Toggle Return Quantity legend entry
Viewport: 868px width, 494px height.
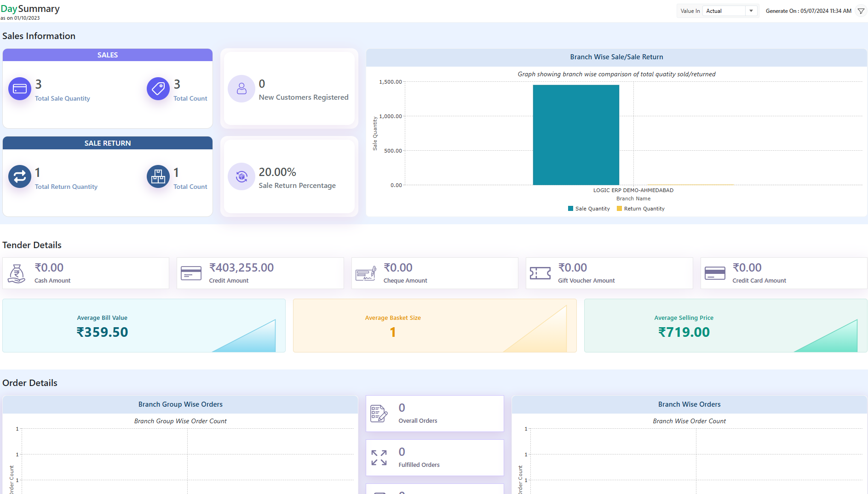(640, 209)
